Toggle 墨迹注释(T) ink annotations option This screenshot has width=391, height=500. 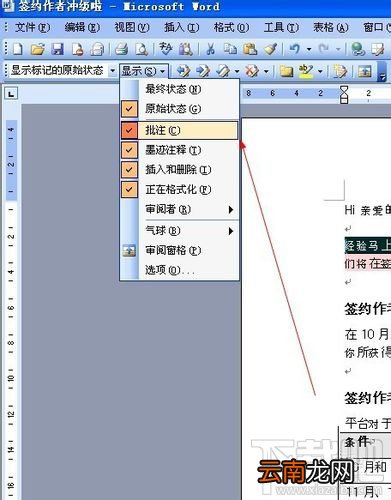(179, 150)
